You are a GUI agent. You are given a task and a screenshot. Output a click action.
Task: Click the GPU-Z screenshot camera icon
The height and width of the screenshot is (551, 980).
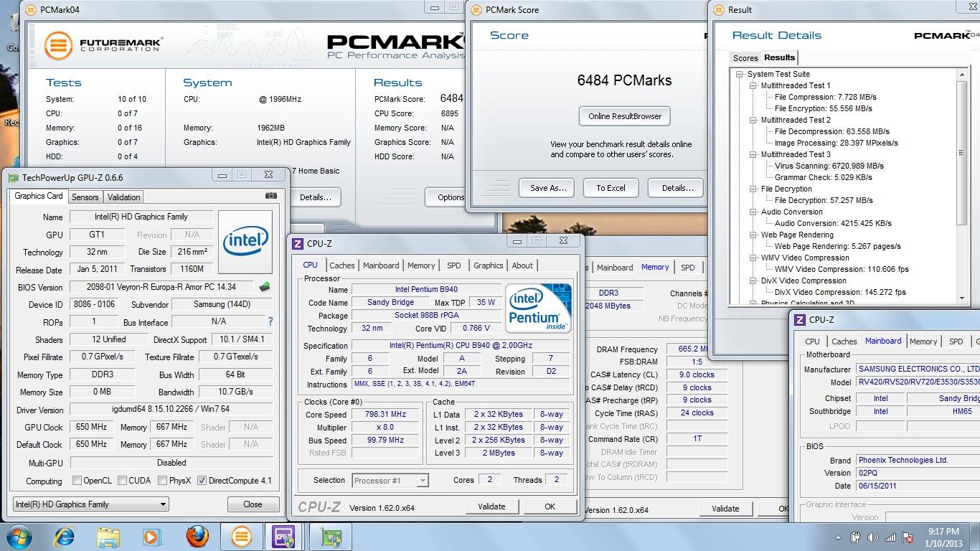click(270, 196)
